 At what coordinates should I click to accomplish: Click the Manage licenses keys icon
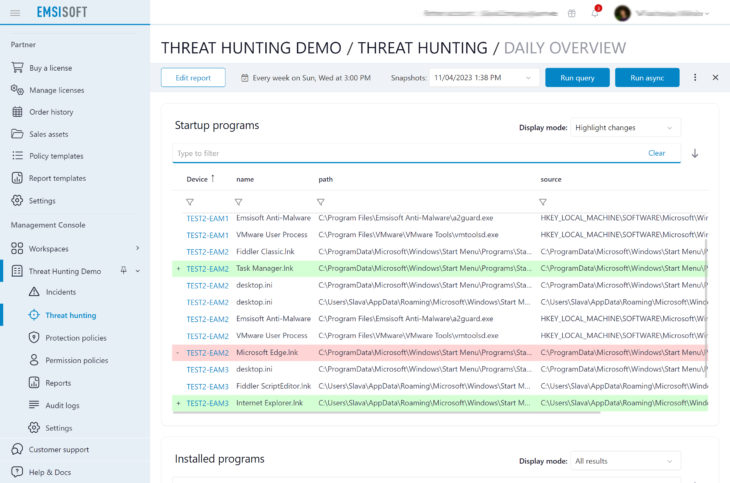(17, 89)
